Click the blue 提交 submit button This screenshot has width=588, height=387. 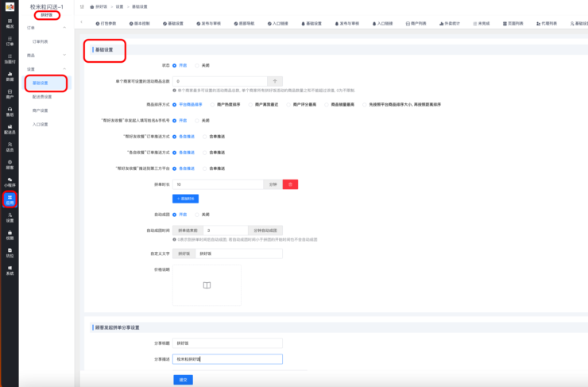[x=183, y=379]
